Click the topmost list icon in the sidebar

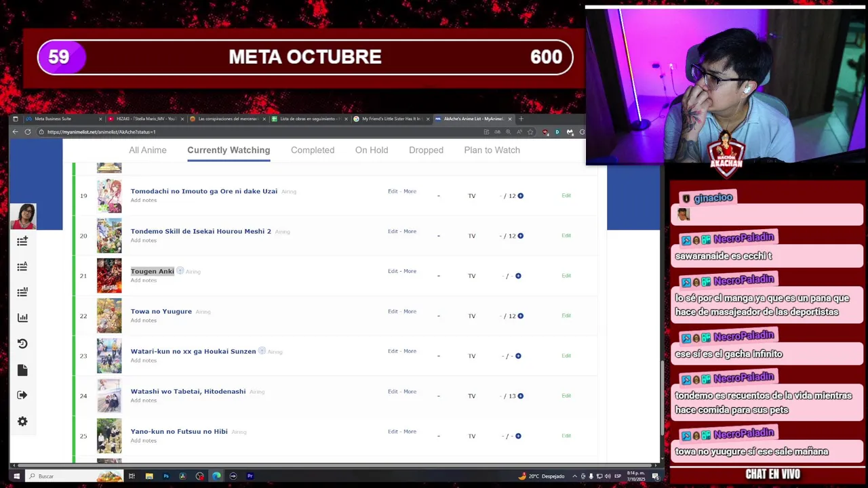coord(22,241)
